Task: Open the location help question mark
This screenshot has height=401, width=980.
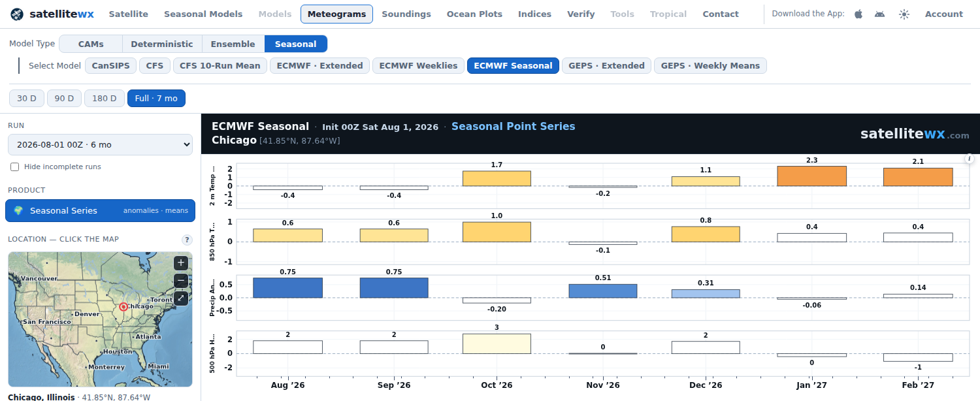Action: 187,240
